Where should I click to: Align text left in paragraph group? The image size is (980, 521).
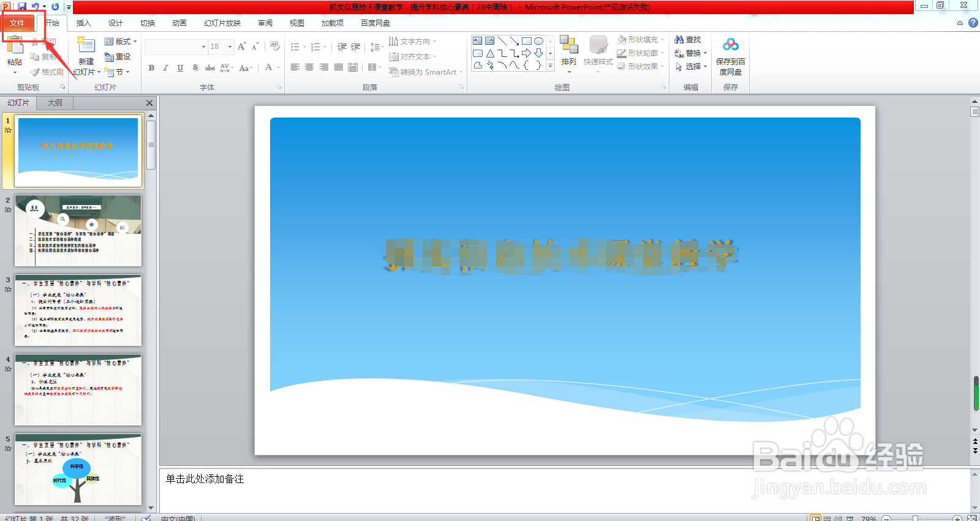point(295,67)
